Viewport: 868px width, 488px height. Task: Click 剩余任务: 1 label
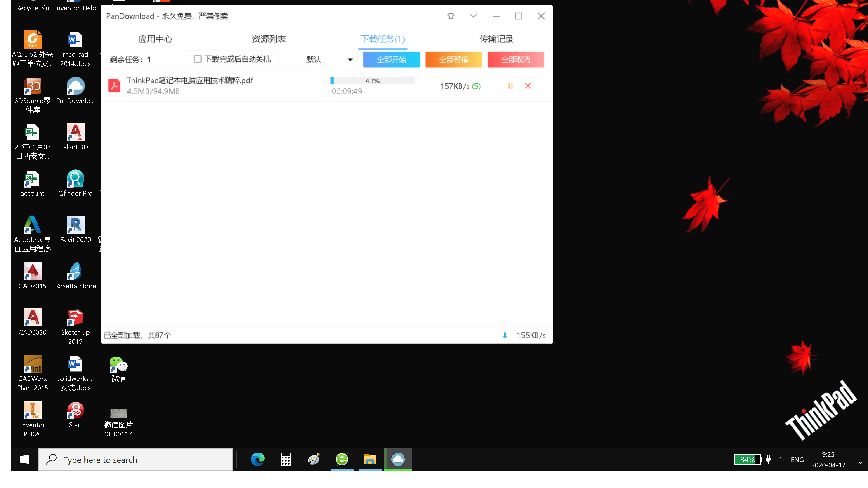pyautogui.click(x=130, y=60)
